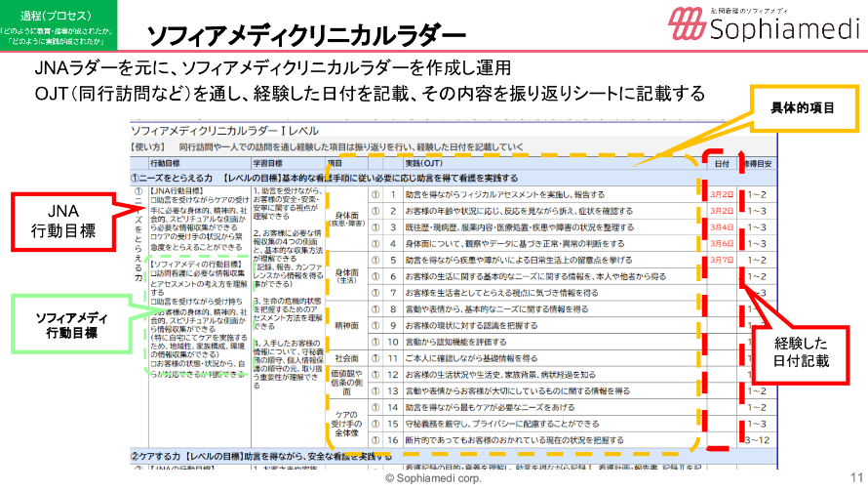Select row 8 言動や表情から、基本的なニーズ text
This screenshot has width=868, height=491.
pos(496,309)
